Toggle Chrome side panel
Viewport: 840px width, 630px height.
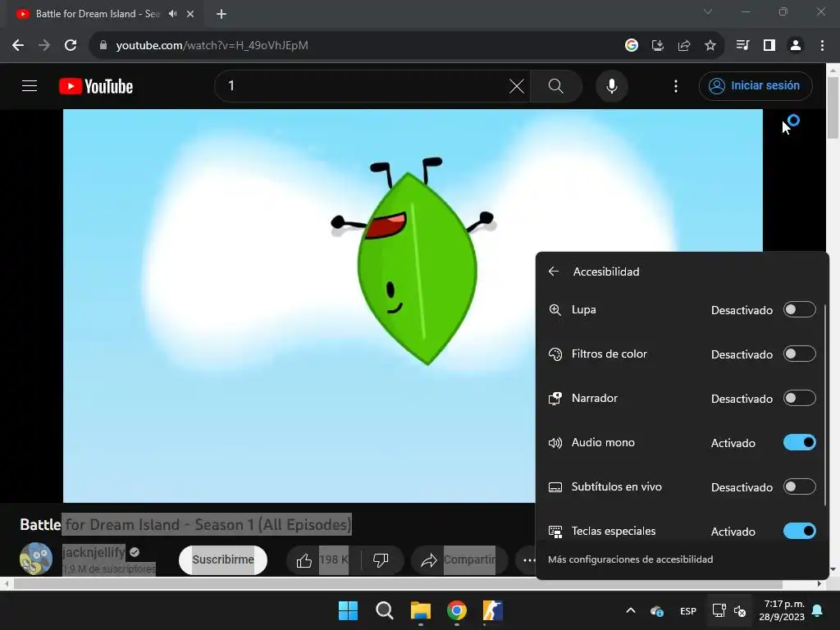pyautogui.click(x=769, y=46)
